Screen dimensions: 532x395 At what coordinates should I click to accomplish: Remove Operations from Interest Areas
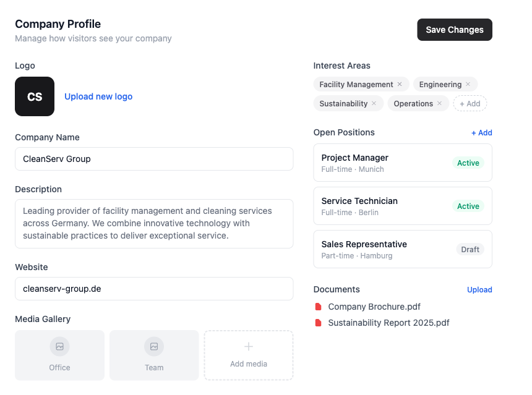(x=440, y=103)
